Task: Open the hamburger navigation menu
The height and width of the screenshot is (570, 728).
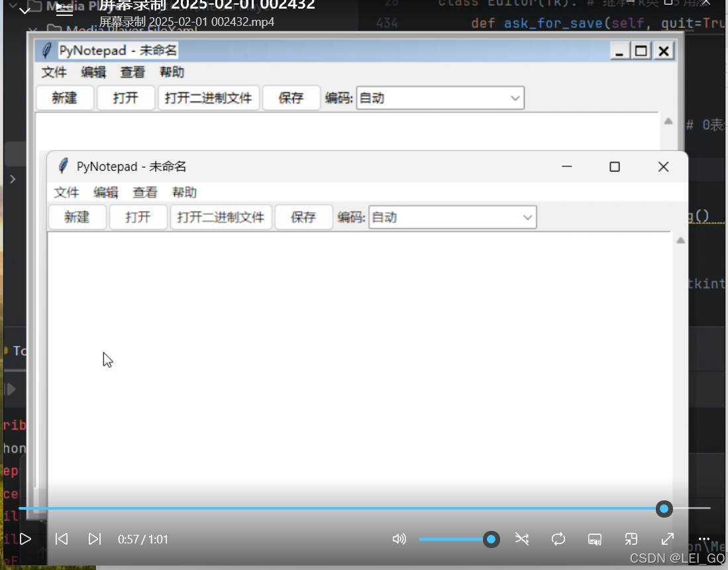Action: 64,9
